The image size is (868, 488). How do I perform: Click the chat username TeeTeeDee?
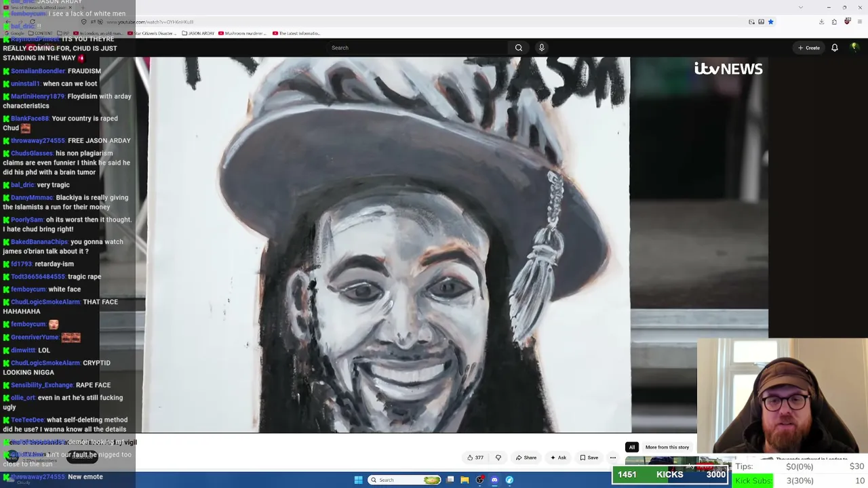click(27, 420)
